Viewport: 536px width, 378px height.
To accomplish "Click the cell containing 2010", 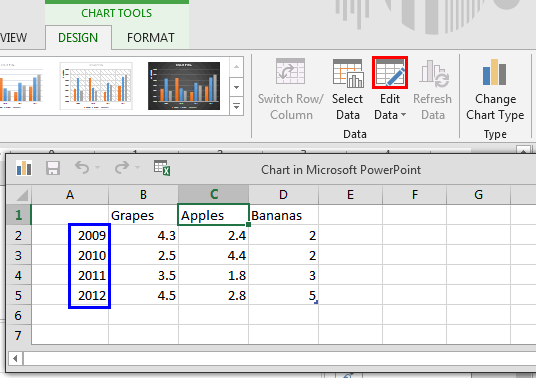I will 70,255.
